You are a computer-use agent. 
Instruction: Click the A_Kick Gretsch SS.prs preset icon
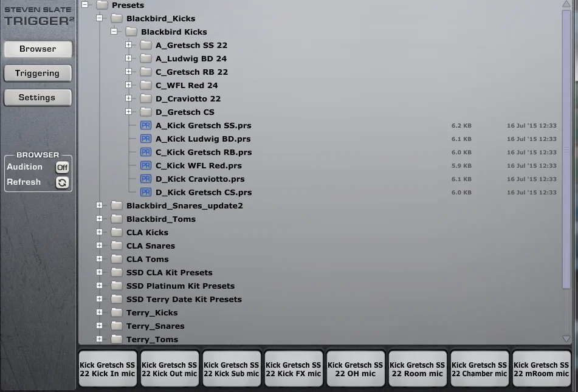(x=146, y=125)
